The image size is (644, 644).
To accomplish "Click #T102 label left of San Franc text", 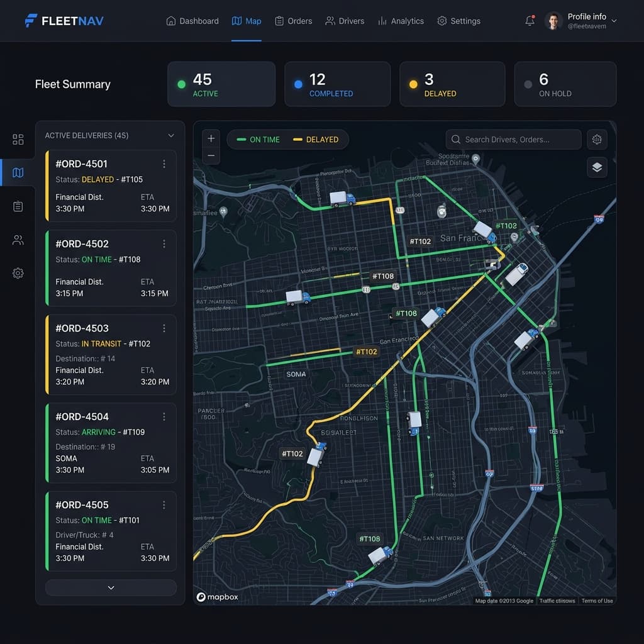I will coord(420,241).
